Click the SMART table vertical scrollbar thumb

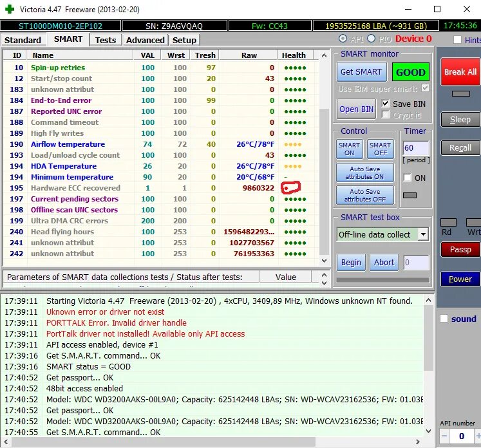click(x=325, y=182)
